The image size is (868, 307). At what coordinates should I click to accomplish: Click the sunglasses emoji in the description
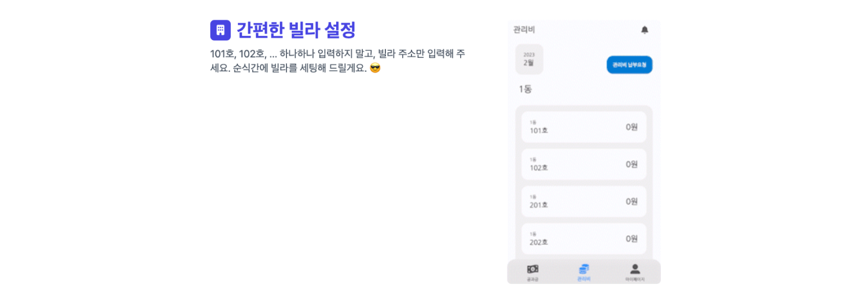(376, 68)
